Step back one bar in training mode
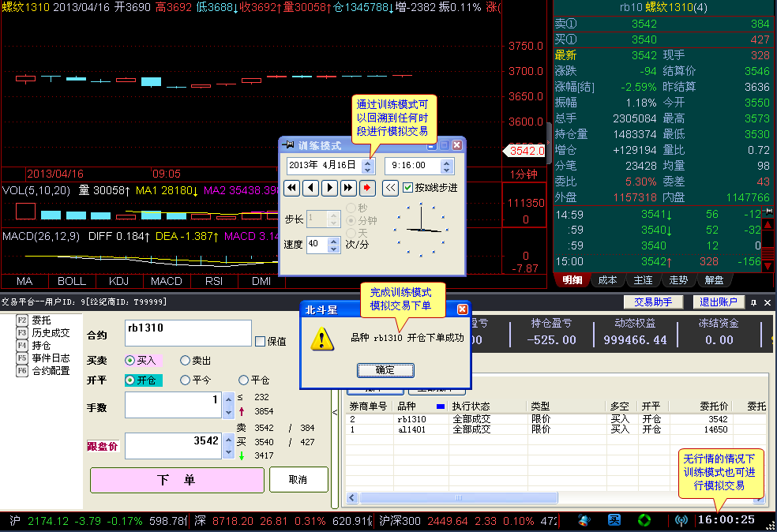The height and width of the screenshot is (532, 777). tap(310, 188)
